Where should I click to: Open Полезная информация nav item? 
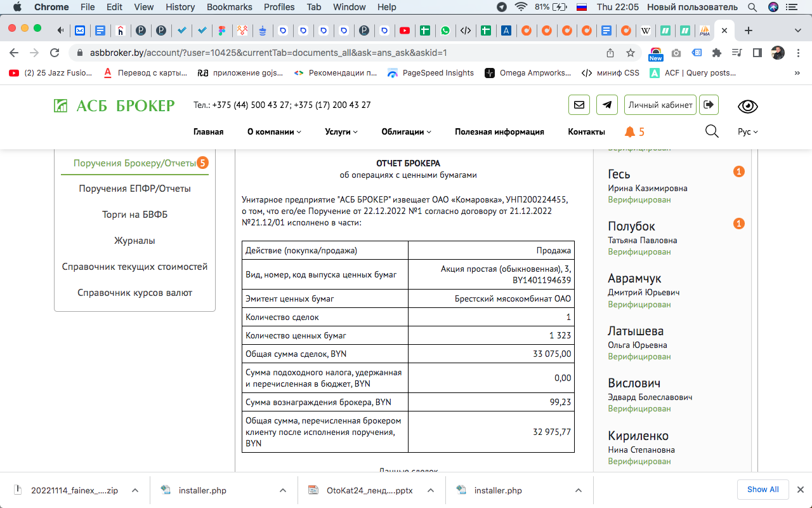(x=499, y=132)
